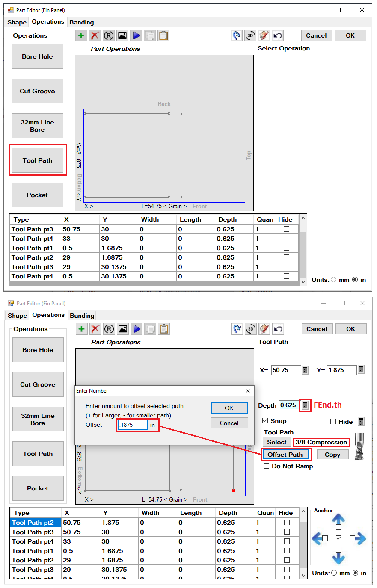
Task: Click the 3D view icon in upper window
Action: click(x=250, y=35)
